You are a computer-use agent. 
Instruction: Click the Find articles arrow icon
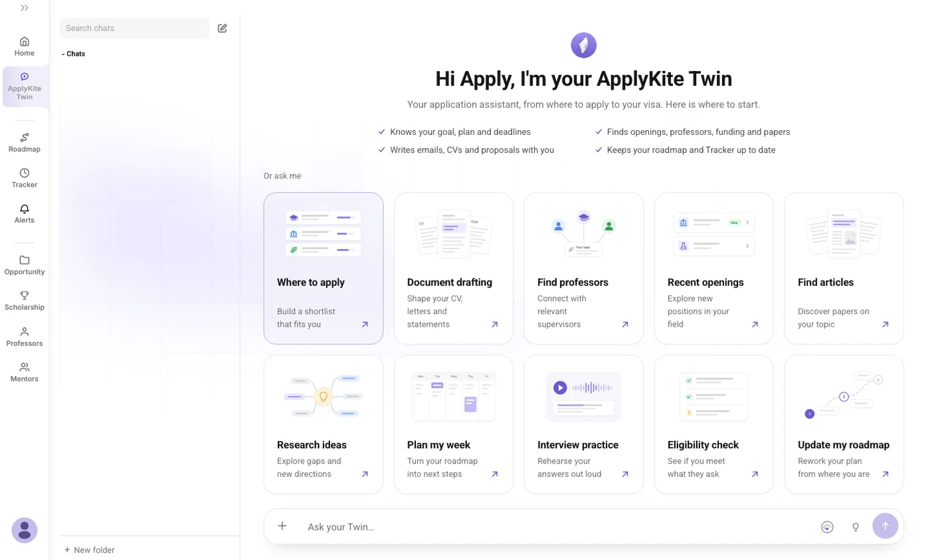[x=885, y=325]
